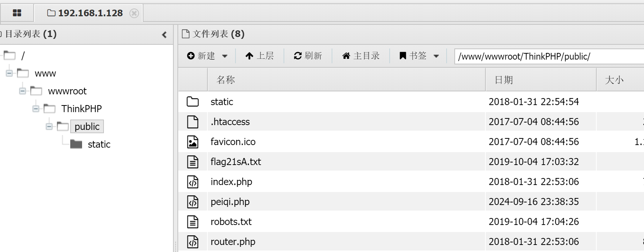The image size is (644, 252).
Task: Open the New (新建) dropdown
Action: tap(207, 56)
